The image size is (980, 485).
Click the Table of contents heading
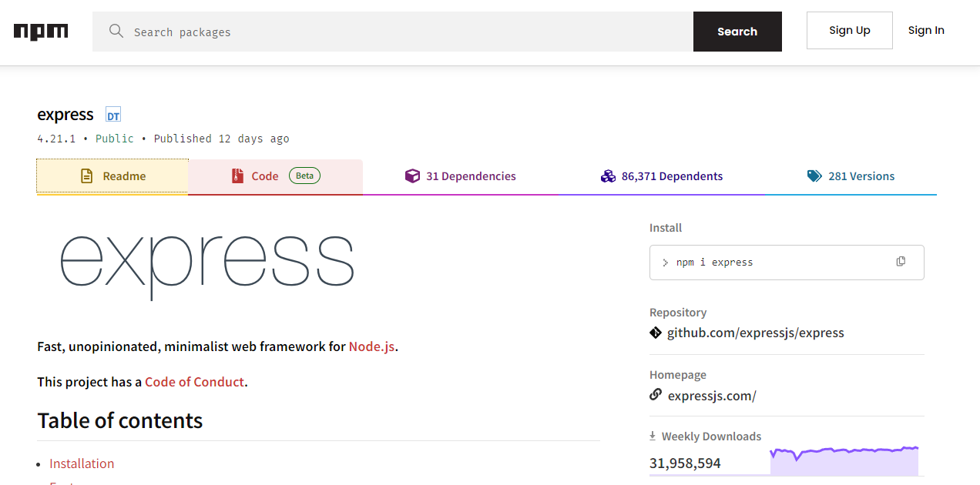(120, 420)
